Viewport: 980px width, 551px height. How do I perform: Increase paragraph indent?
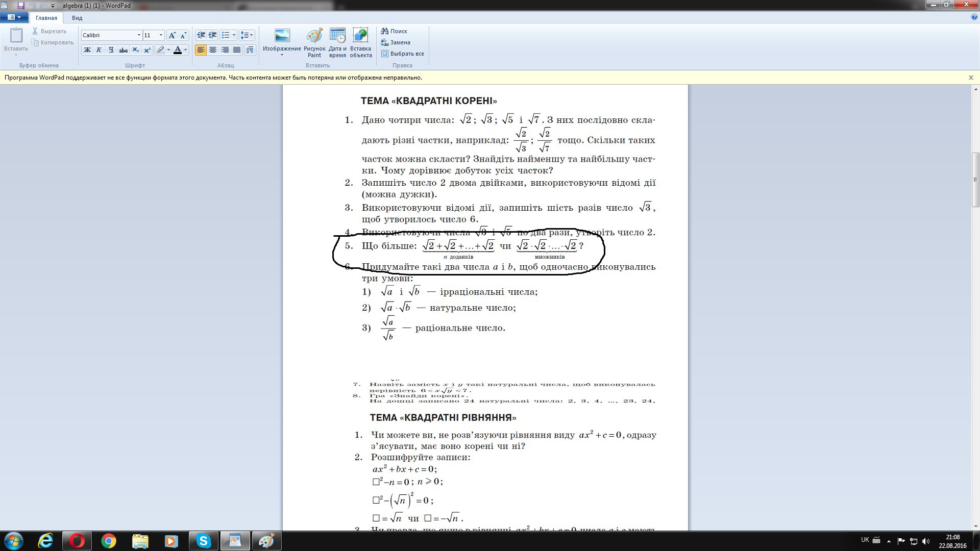[213, 35]
